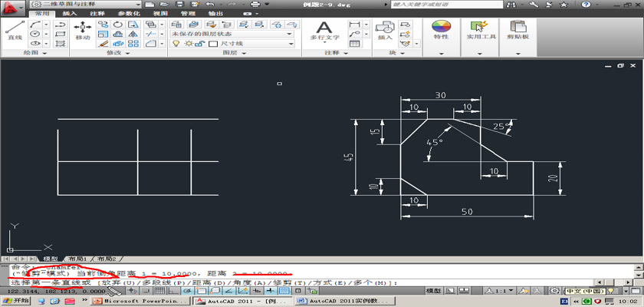Select the Explode tool in the modify panel

[118, 43]
